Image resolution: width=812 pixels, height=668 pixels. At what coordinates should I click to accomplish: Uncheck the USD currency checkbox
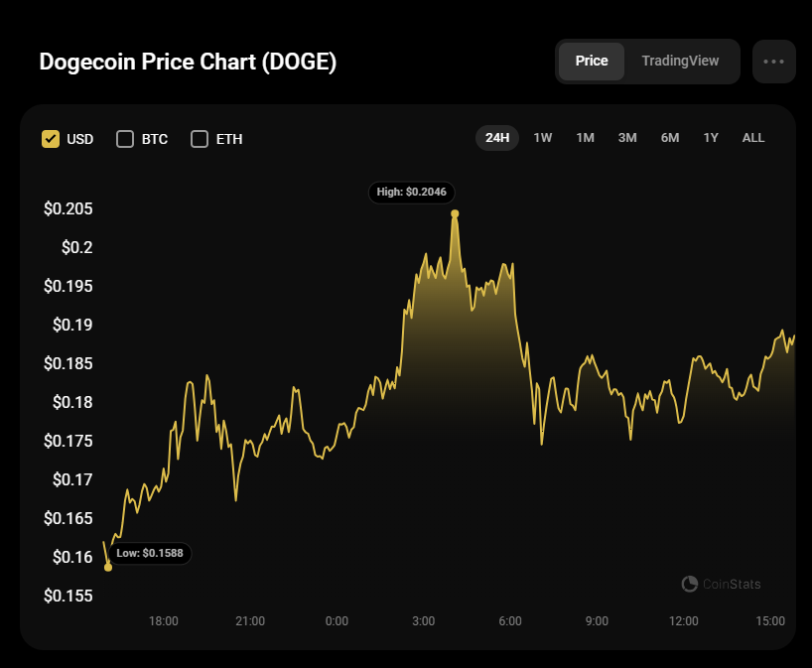point(51,139)
